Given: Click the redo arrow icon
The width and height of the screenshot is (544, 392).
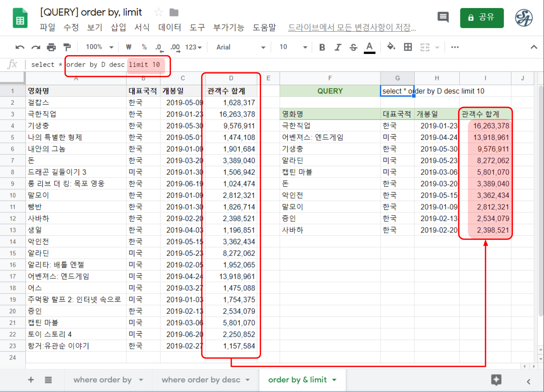Looking at the screenshot, I should [x=36, y=47].
